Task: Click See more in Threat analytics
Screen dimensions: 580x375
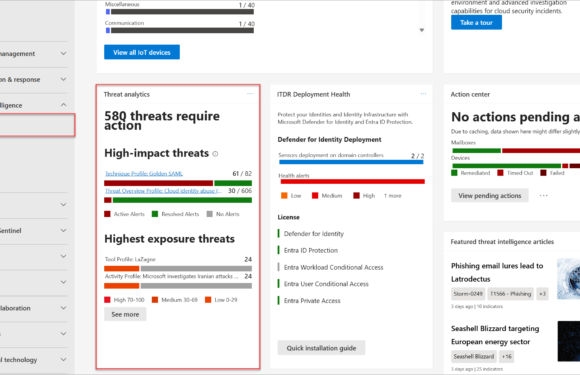Action: click(x=125, y=314)
